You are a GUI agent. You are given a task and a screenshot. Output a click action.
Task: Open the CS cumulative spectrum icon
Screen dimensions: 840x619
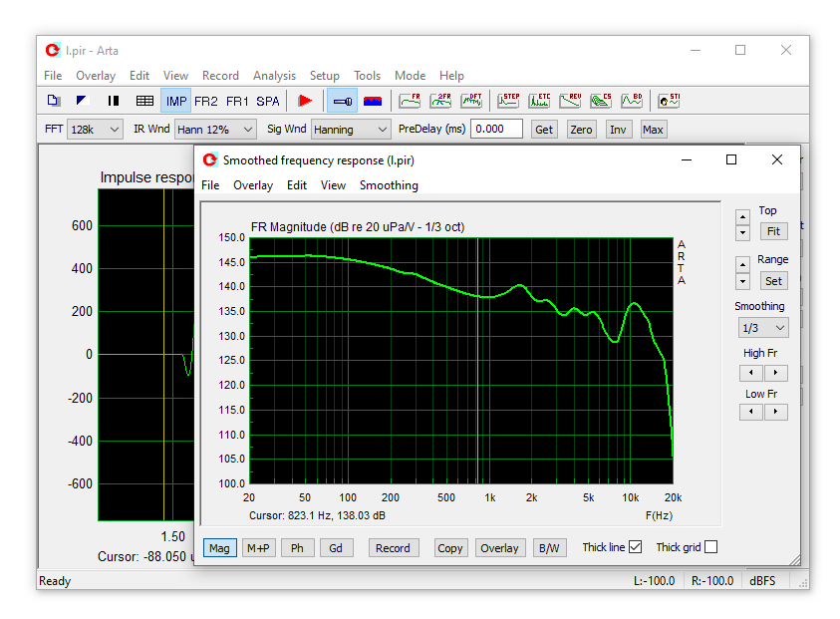pos(601,101)
